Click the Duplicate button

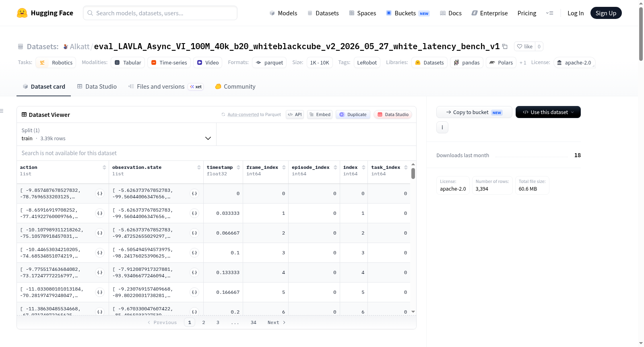point(353,114)
